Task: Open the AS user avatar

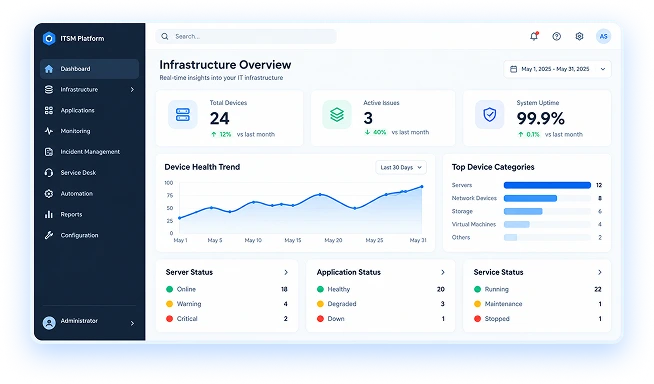Action: pos(603,36)
